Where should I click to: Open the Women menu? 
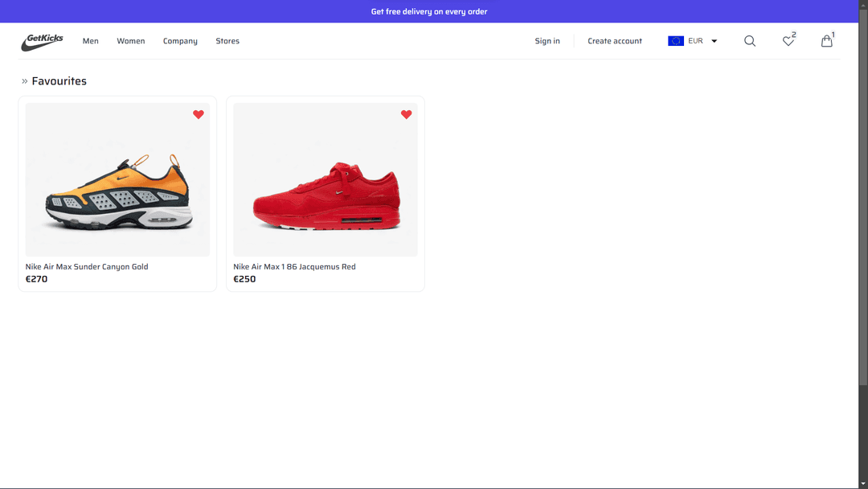point(131,41)
